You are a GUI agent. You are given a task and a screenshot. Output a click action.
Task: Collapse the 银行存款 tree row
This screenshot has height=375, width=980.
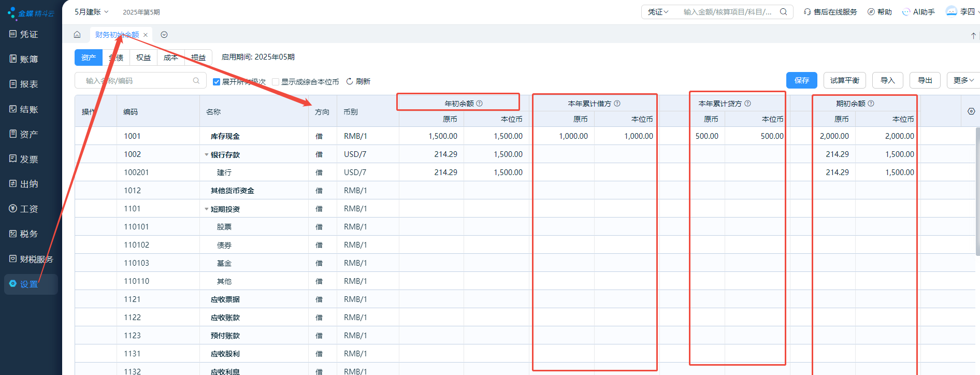[x=207, y=155]
